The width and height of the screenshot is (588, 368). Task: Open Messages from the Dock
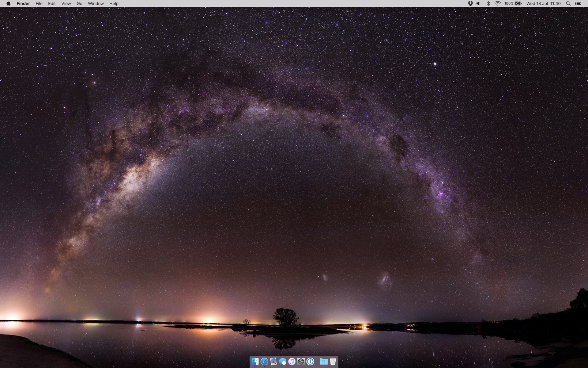point(283,362)
